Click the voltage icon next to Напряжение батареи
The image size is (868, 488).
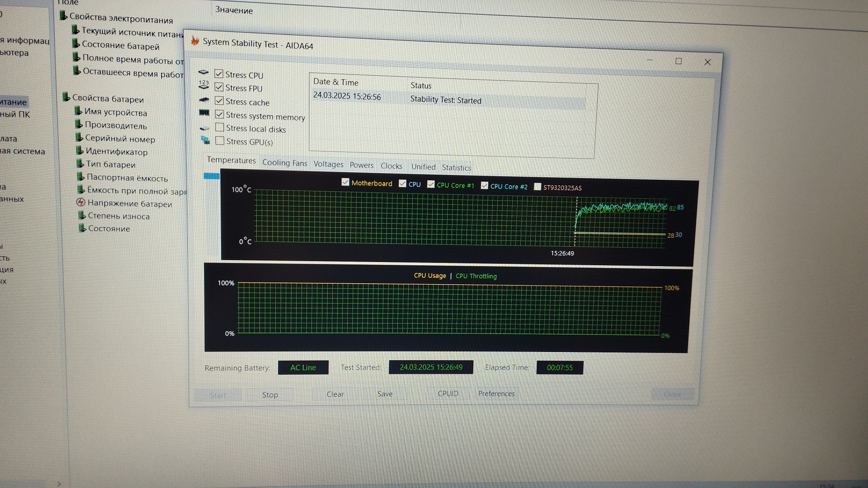pos(81,202)
